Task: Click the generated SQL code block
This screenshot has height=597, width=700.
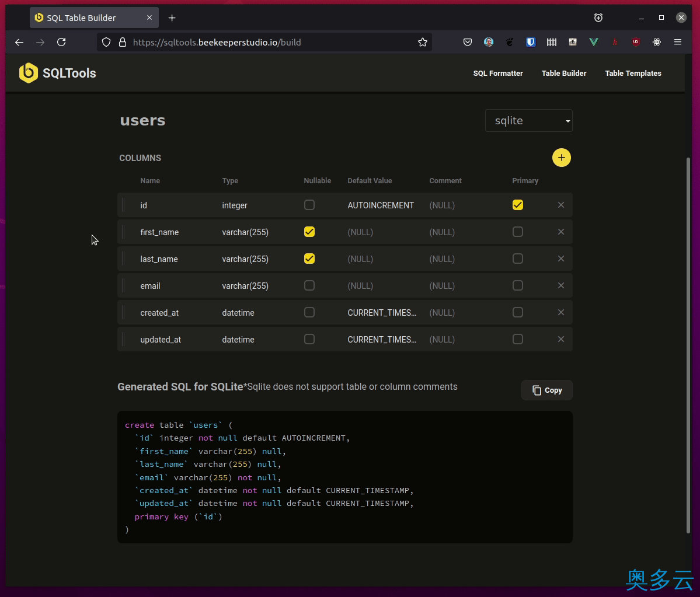Action: click(x=344, y=477)
